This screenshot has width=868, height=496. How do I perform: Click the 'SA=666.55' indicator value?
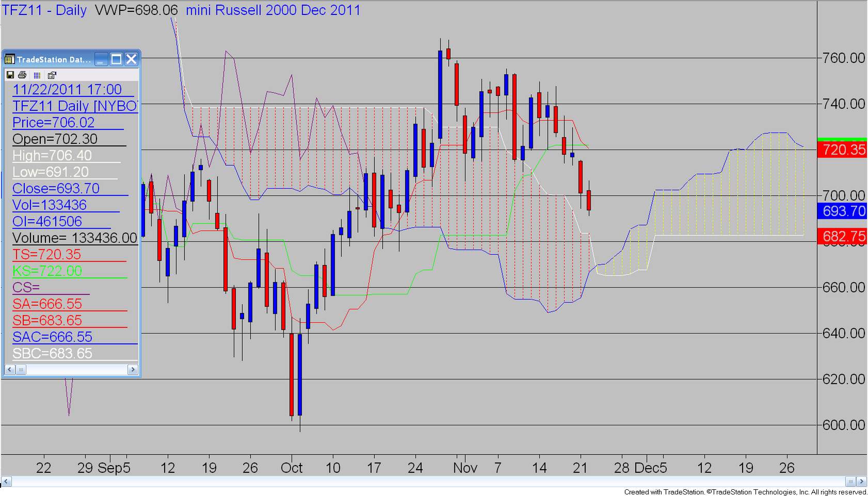point(47,304)
